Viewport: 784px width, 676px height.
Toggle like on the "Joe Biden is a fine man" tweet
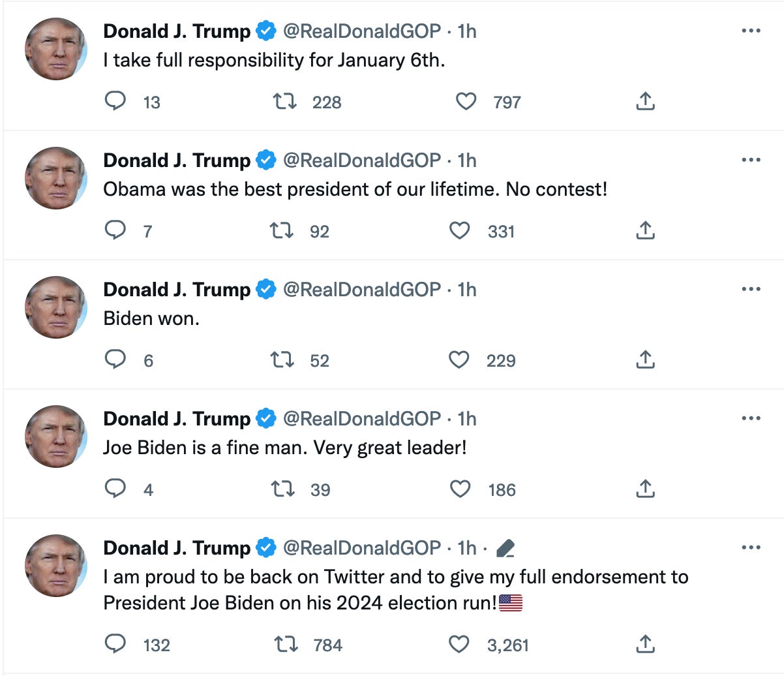(460, 489)
